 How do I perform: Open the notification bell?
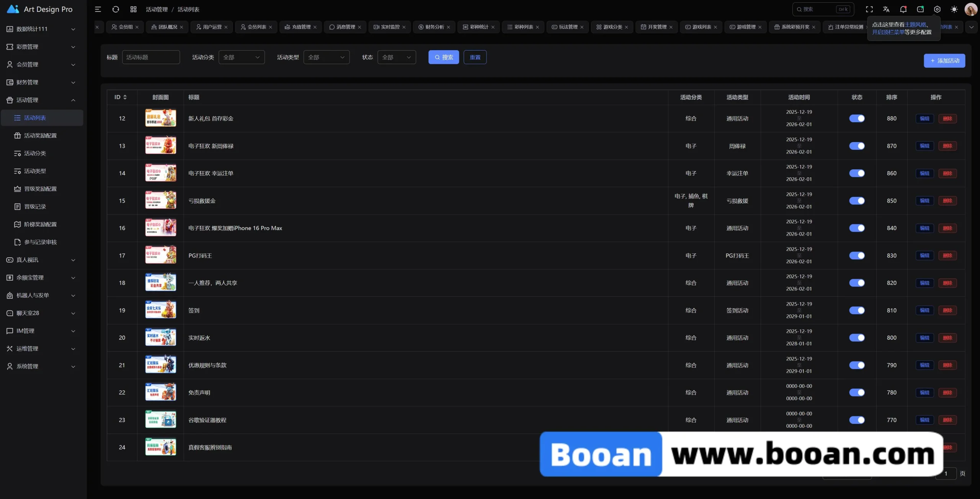click(903, 9)
